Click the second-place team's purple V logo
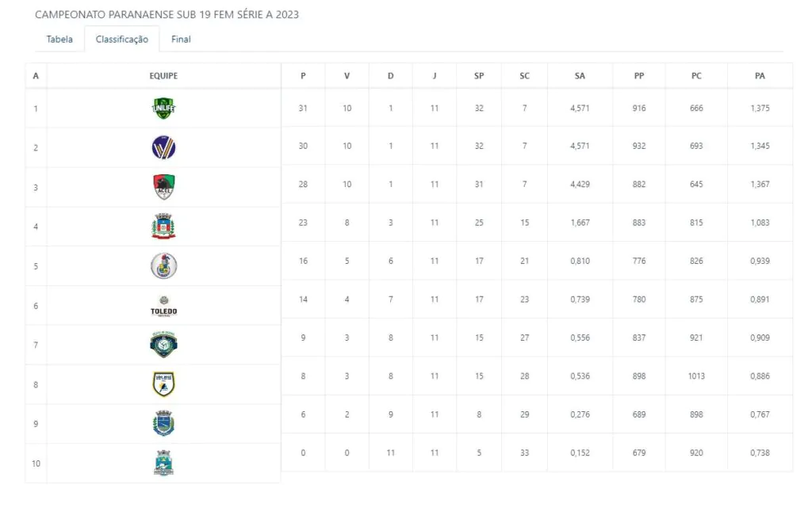 point(163,147)
